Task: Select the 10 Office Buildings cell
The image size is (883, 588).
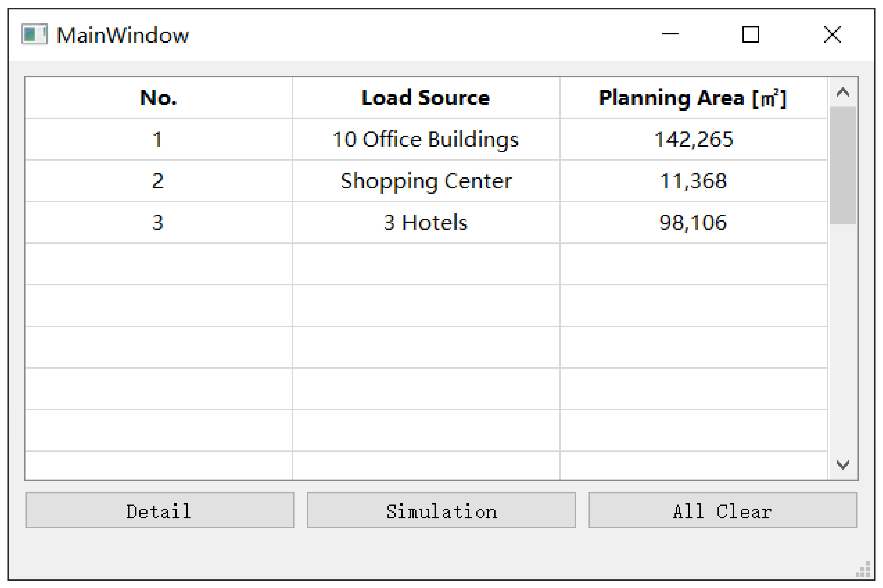Action: tap(426, 140)
